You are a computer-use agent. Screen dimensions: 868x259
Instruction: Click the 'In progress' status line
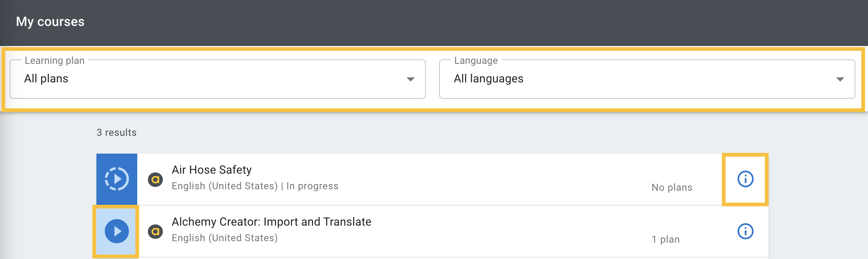coord(312,186)
